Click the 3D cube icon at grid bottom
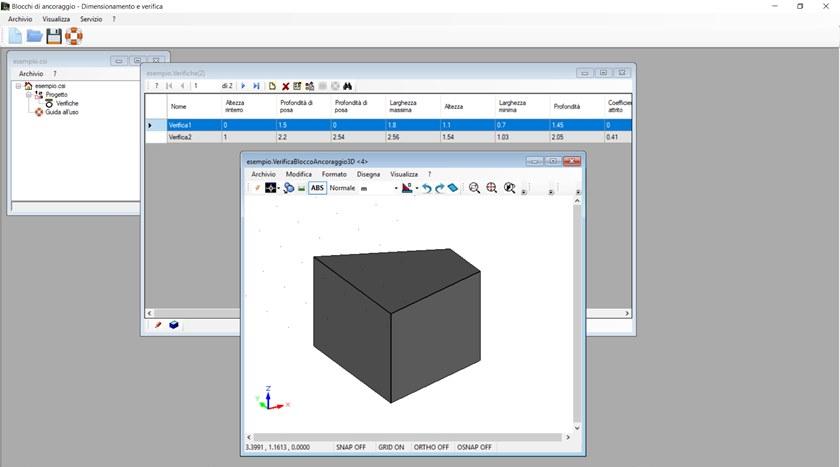Image resolution: width=840 pixels, height=467 pixels. point(173,325)
